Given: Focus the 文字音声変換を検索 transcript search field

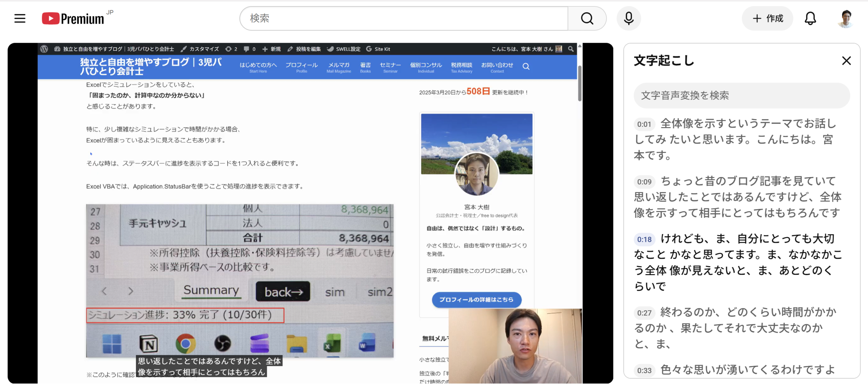Looking at the screenshot, I should click(x=742, y=95).
